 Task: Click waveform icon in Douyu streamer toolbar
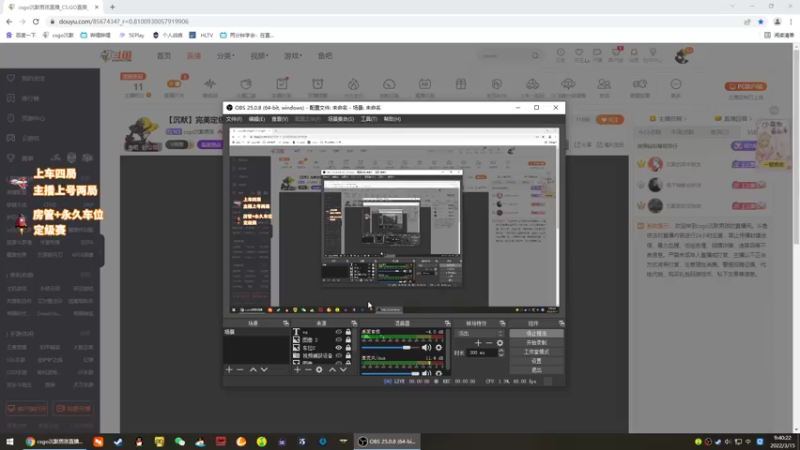(x=210, y=84)
